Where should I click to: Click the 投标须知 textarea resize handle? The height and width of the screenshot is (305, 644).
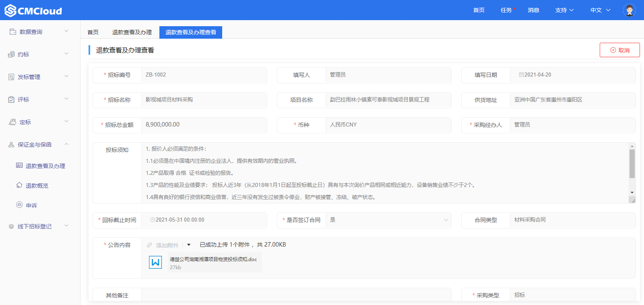click(633, 200)
